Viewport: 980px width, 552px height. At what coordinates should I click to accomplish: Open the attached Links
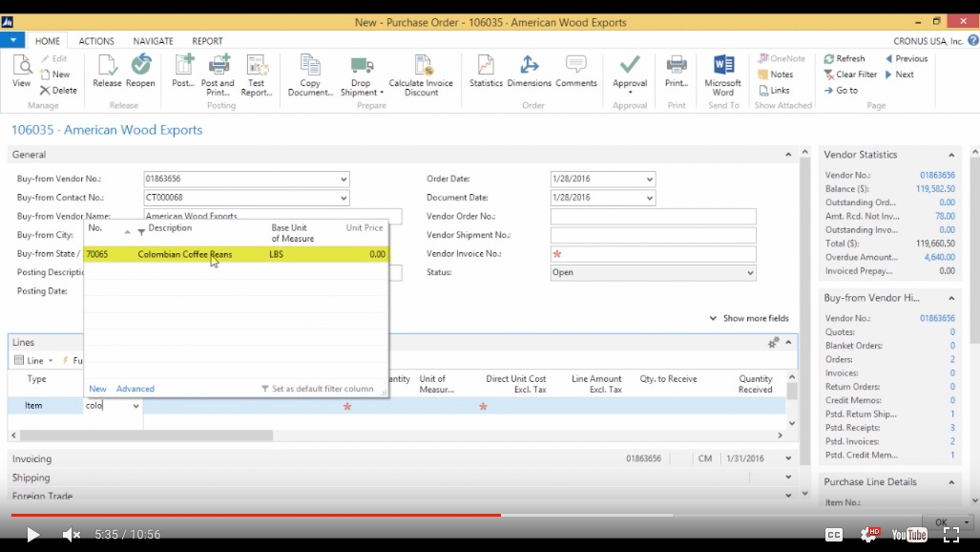pos(774,90)
